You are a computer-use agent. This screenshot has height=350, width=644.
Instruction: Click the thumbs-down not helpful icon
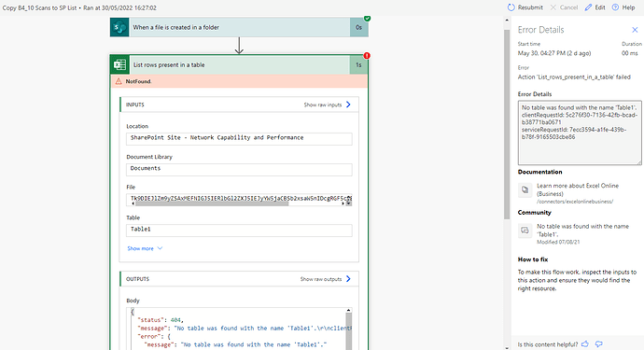point(599,343)
